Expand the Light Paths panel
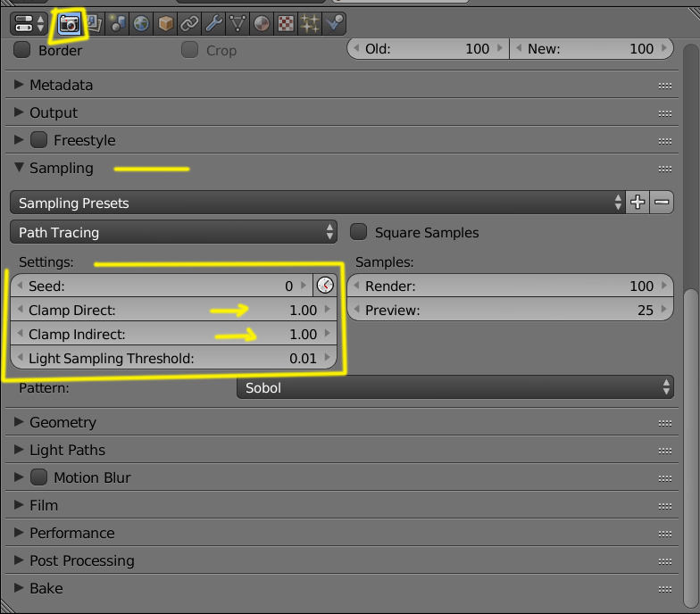Image resolution: width=700 pixels, height=614 pixels. click(18, 450)
